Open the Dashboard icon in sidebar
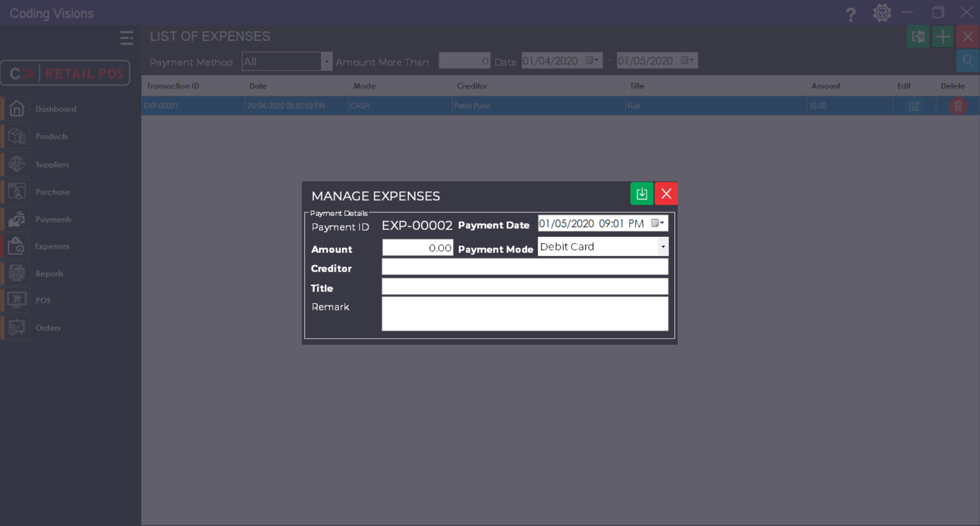The image size is (980, 526). pos(16,109)
